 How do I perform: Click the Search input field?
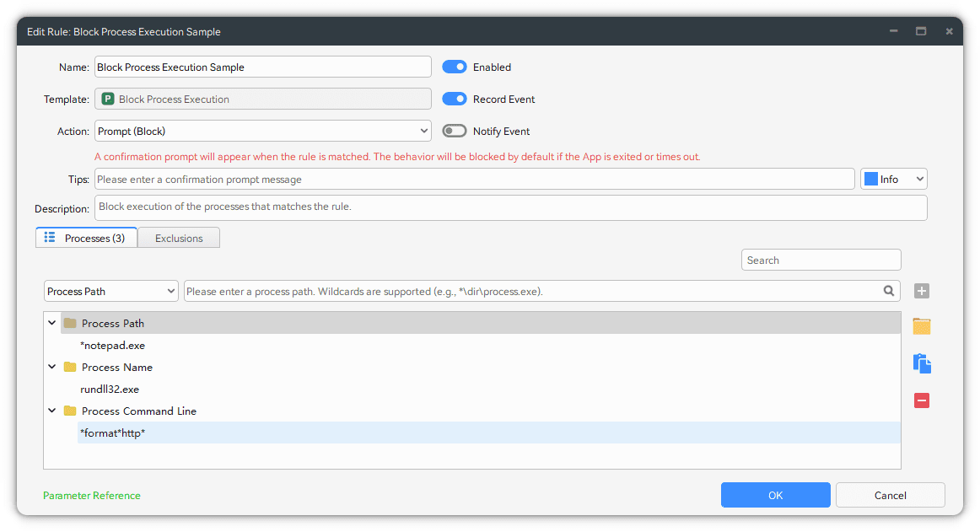821,261
